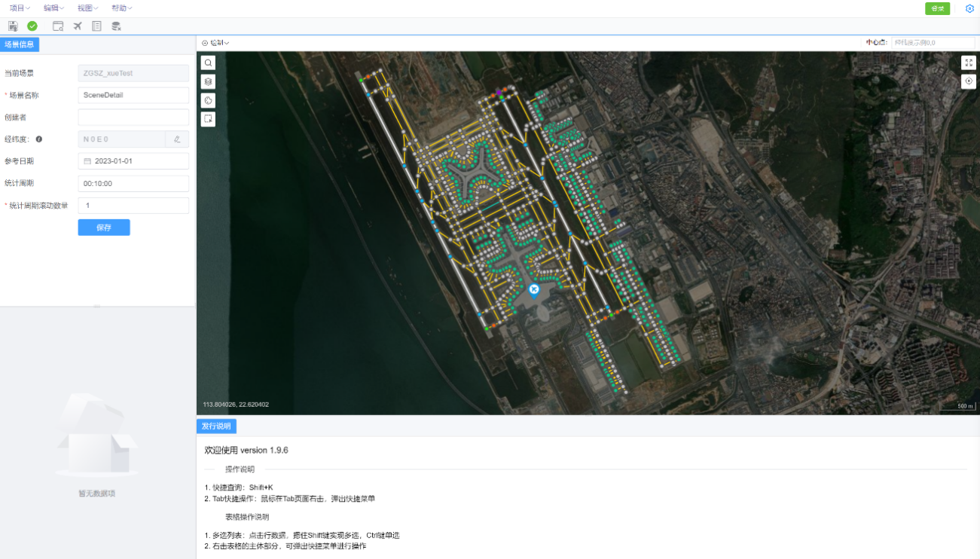Open the 帮助 menu
The height and width of the screenshot is (559, 980).
pos(121,8)
